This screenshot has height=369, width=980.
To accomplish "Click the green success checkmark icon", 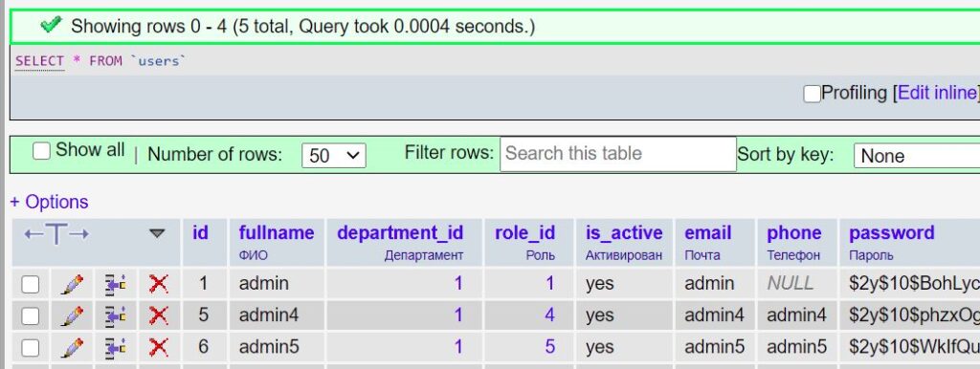I will [x=51, y=25].
